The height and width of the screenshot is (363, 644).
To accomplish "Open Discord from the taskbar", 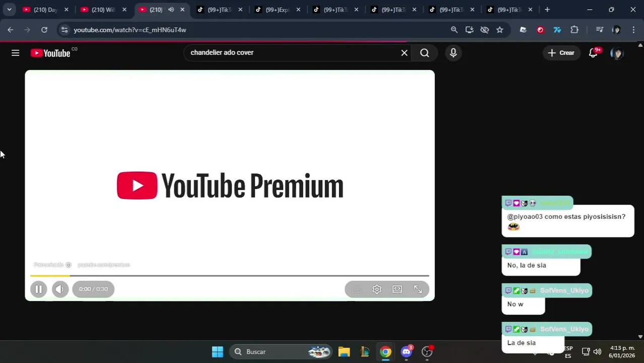I will [407, 352].
